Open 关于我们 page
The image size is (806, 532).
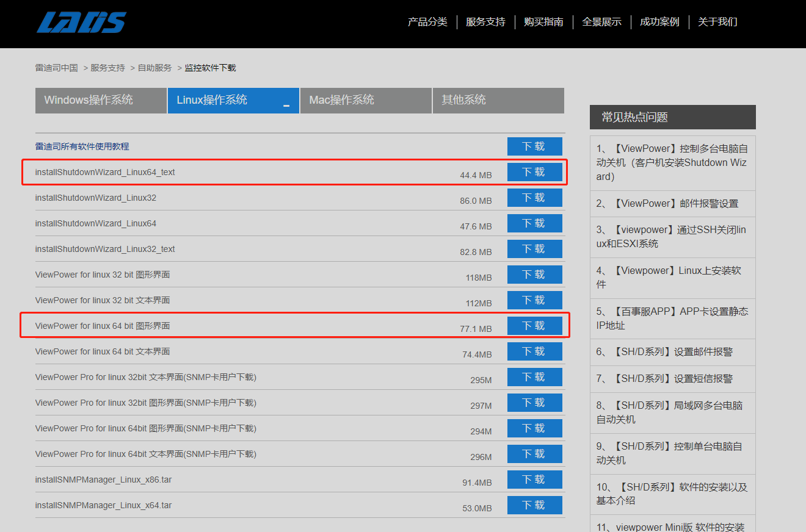pyautogui.click(x=717, y=22)
